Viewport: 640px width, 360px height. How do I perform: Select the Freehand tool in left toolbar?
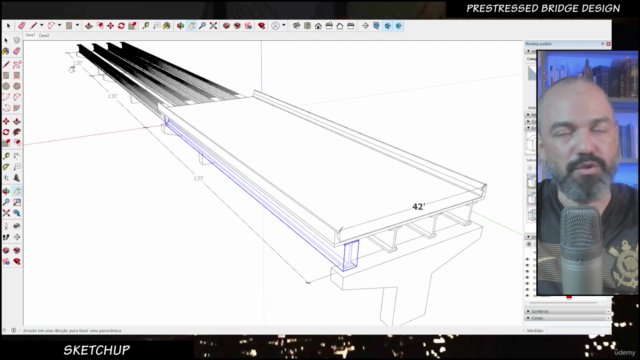17,65
